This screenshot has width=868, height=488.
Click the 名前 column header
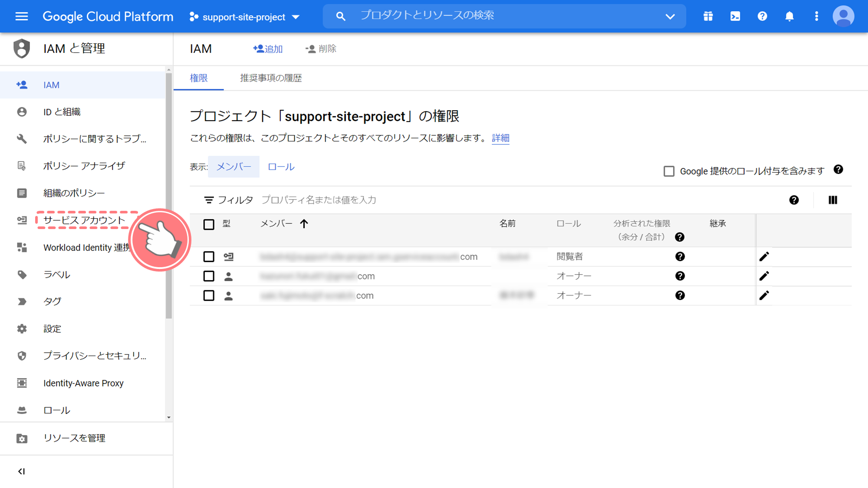pos(507,224)
